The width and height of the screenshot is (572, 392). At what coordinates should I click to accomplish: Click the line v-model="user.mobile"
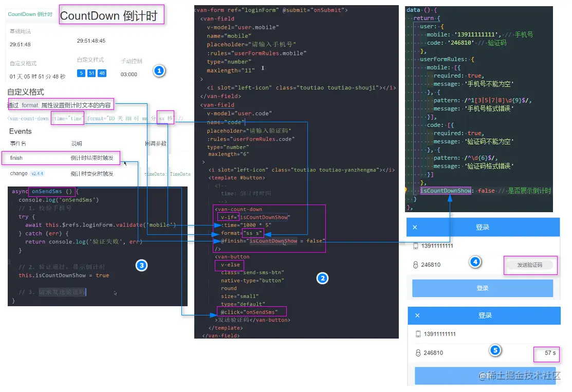[243, 27]
